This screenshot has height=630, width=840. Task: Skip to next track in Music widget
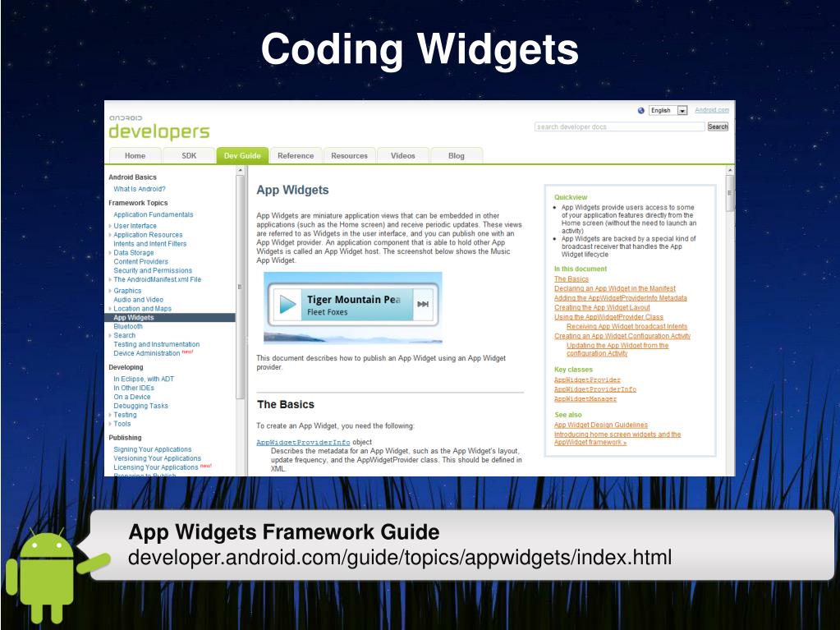pyautogui.click(x=423, y=304)
